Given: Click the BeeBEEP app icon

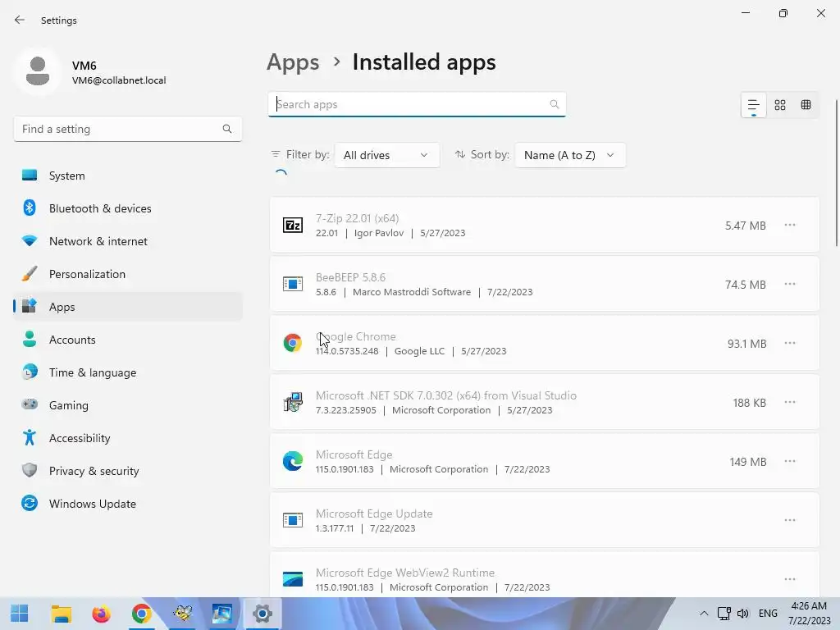Looking at the screenshot, I should [x=293, y=284].
